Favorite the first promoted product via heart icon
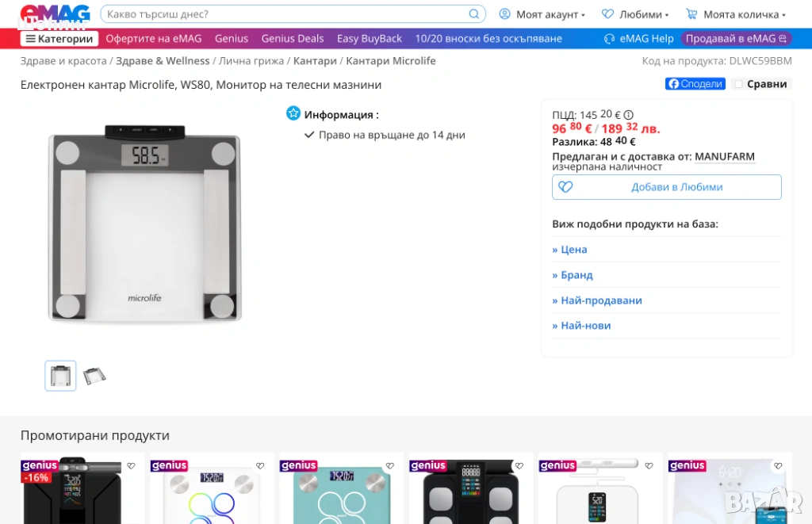 (x=131, y=466)
